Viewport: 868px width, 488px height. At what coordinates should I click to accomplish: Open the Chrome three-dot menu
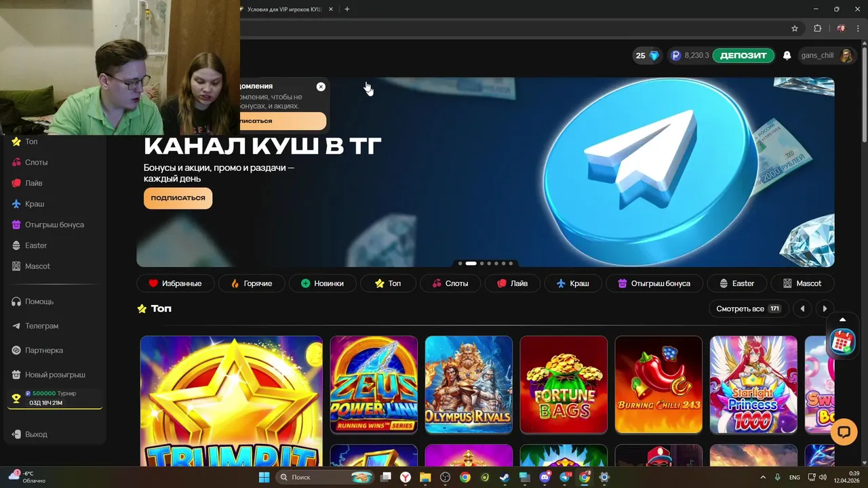tap(859, 28)
